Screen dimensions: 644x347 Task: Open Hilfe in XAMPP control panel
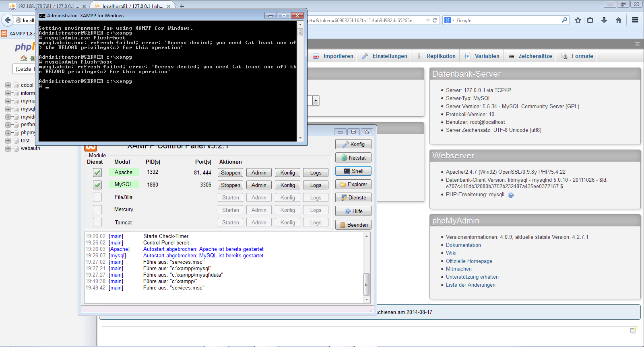tap(353, 211)
